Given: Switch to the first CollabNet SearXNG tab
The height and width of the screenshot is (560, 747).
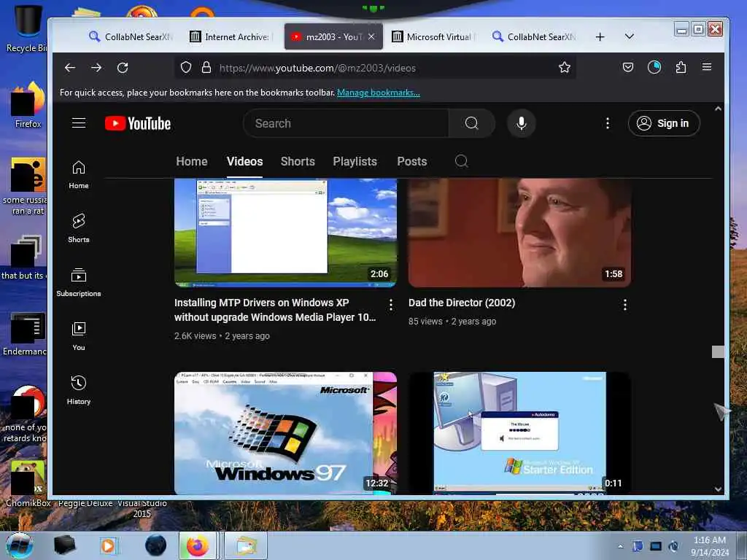Looking at the screenshot, I should (x=129, y=36).
